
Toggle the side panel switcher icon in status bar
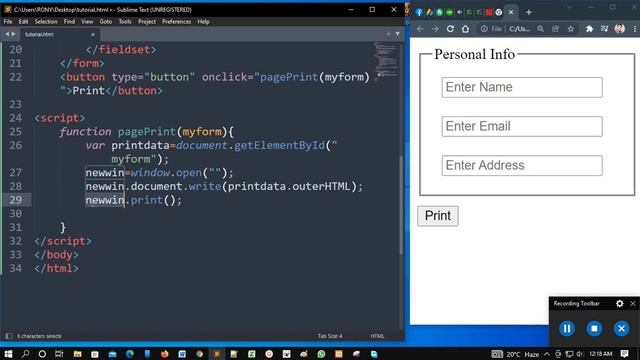[x=9, y=336]
